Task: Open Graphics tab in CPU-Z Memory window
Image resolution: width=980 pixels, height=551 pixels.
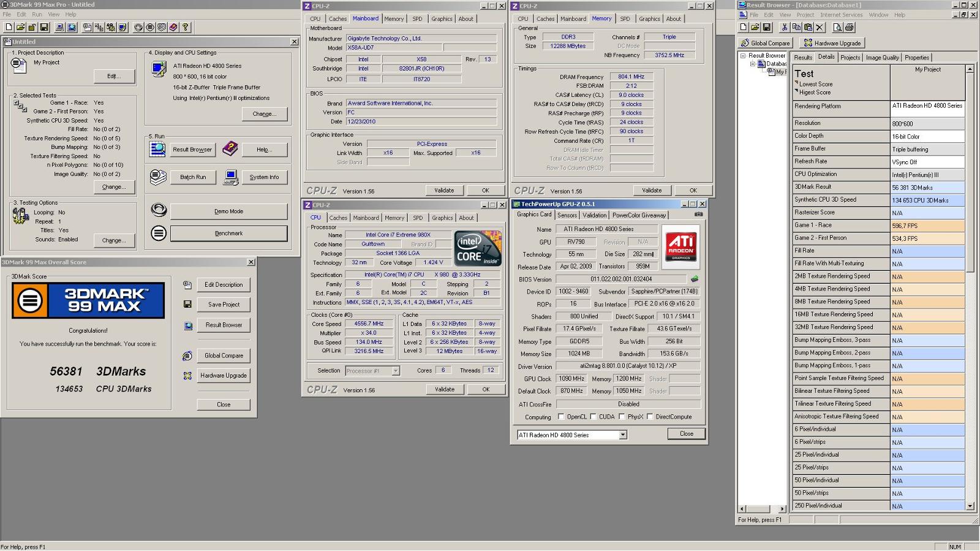Action: click(649, 19)
